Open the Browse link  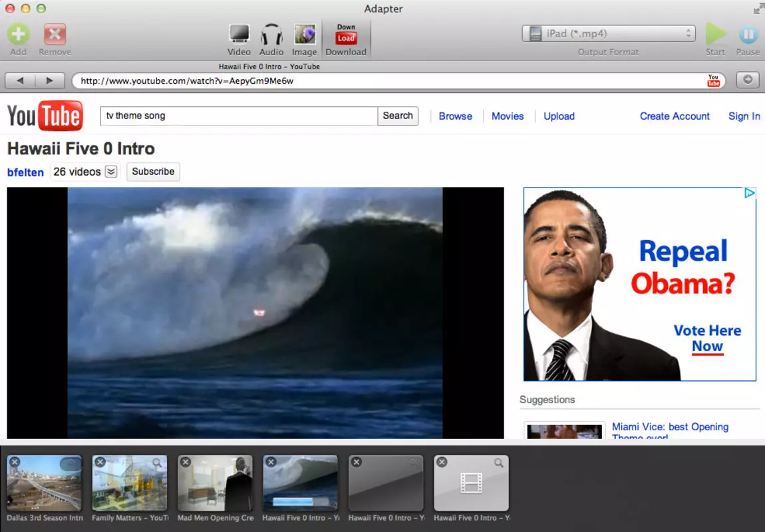[455, 116]
